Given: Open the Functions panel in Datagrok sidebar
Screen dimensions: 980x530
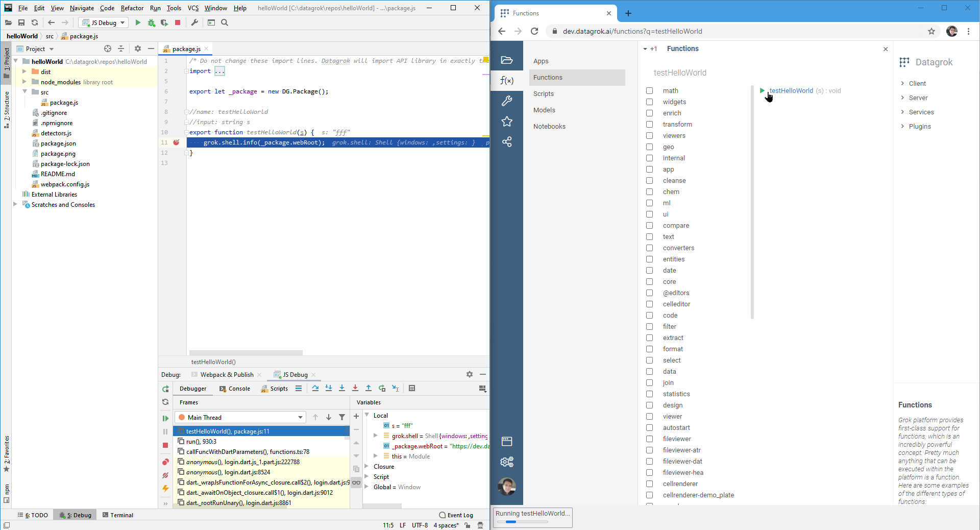Looking at the screenshot, I should (507, 80).
